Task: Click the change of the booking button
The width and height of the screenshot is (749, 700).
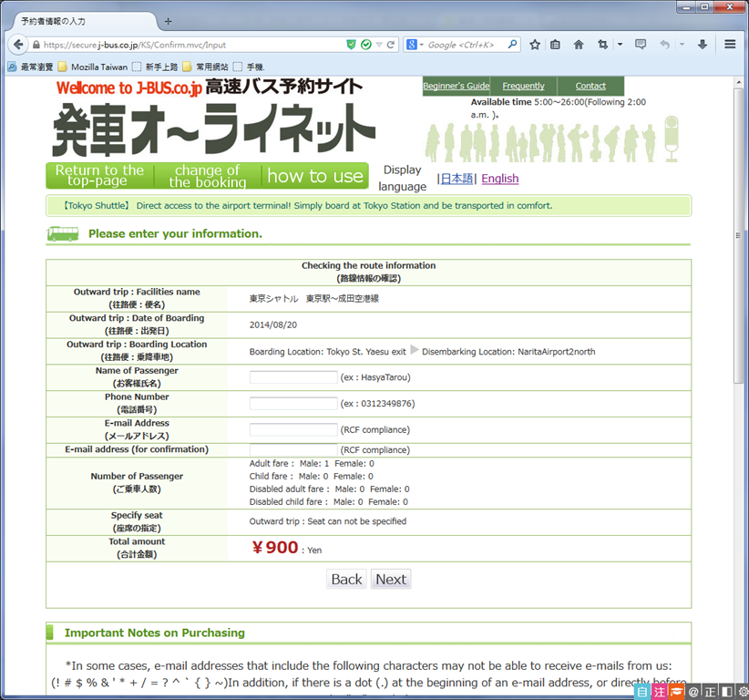Action: click(208, 176)
